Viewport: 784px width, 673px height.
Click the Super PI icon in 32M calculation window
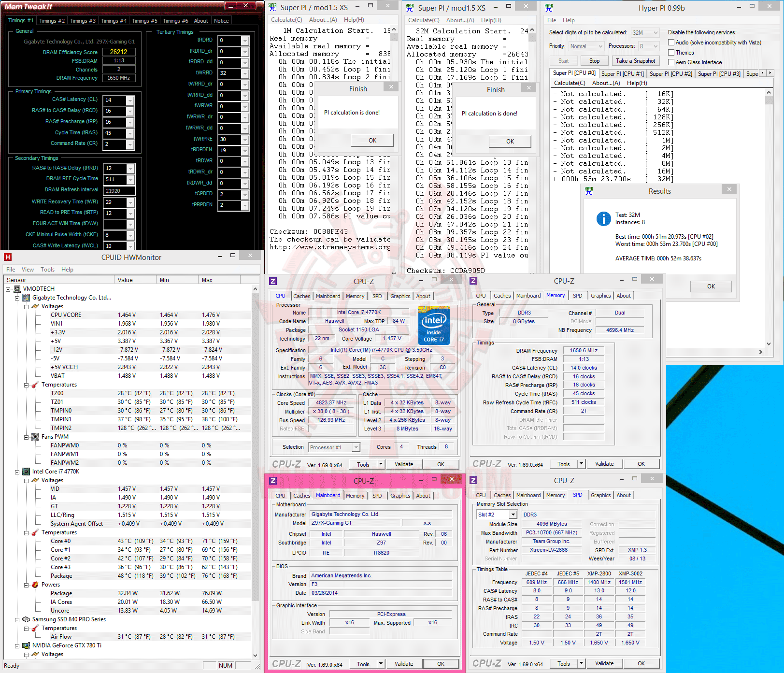(410, 8)
